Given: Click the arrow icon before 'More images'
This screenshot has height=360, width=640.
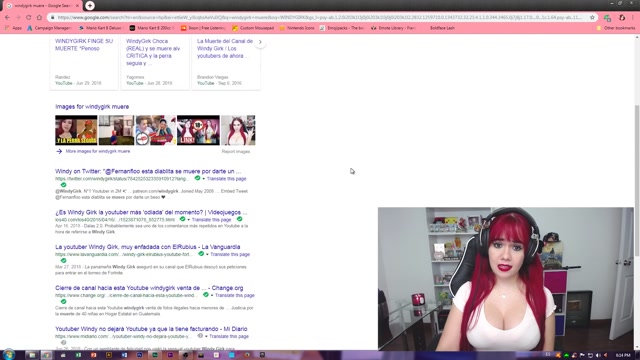Looking at the screenshot, I should 59,151.
